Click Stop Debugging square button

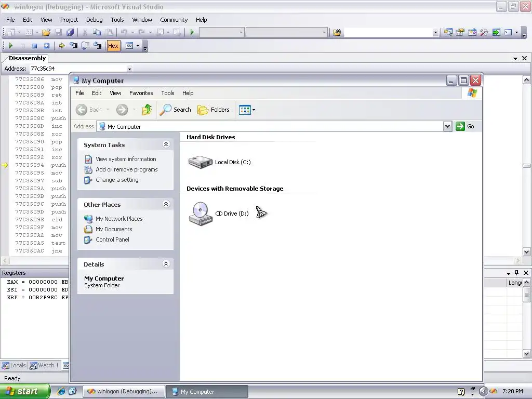(34, 46)
